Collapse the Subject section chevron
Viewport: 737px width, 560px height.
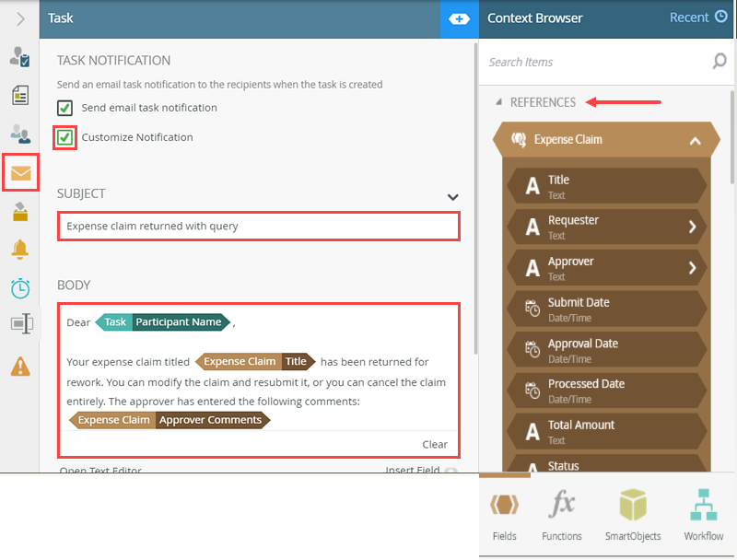(x=452, y=197)
